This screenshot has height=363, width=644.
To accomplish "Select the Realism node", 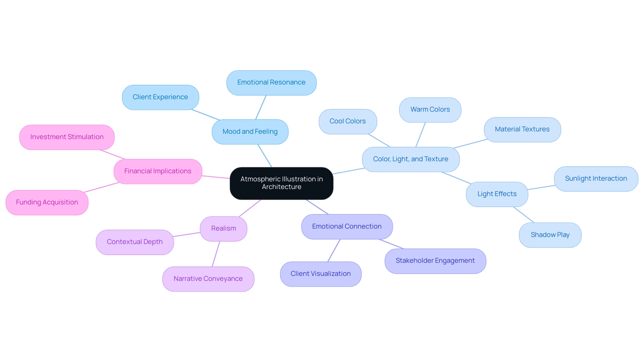I will 224,228.
